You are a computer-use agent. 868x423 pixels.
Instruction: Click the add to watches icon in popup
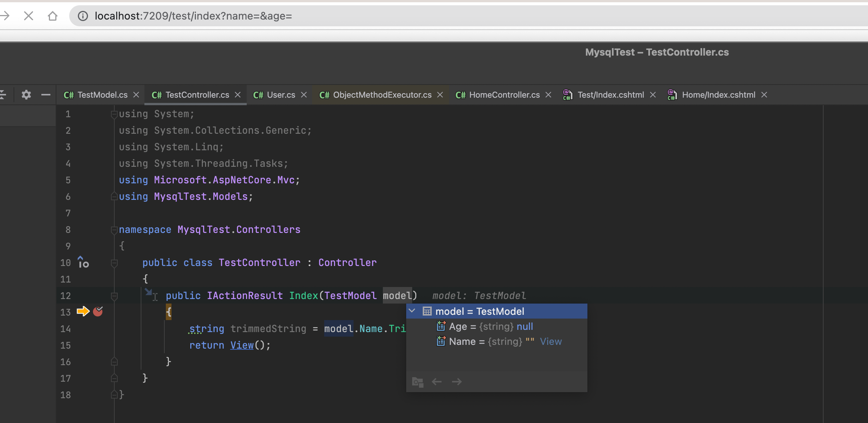point(417,382)
